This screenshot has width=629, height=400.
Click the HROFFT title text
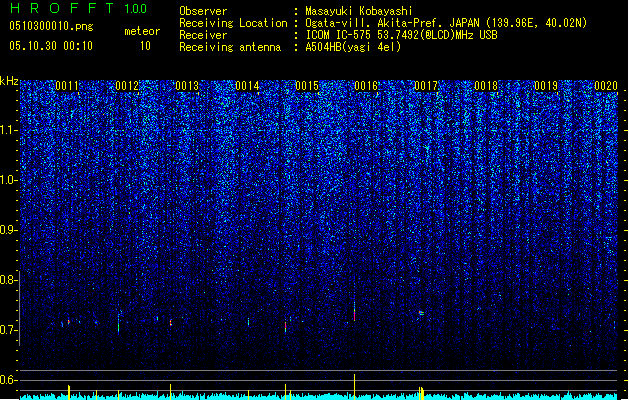point(62,8)
